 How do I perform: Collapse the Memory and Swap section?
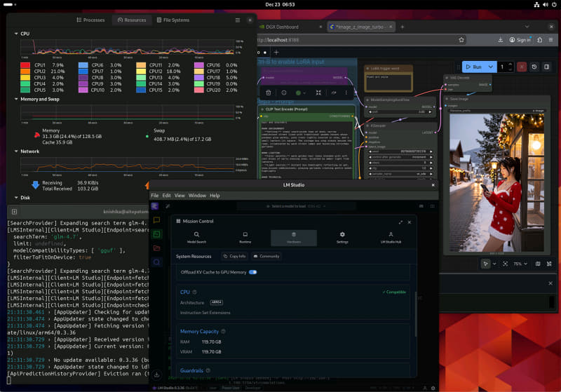point(16,99)
